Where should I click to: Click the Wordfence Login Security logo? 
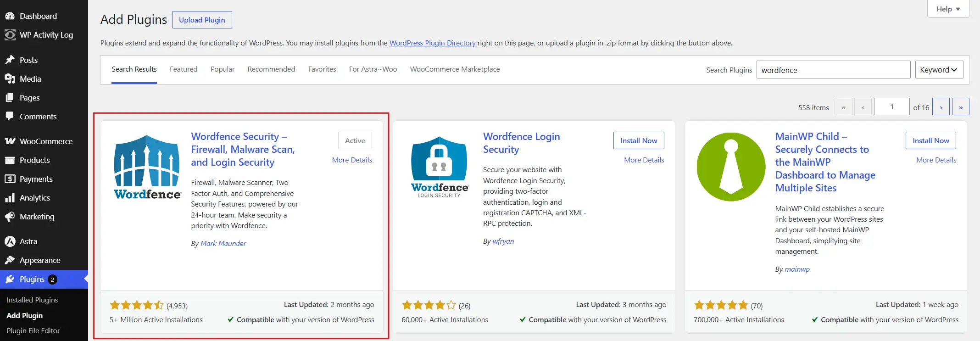(440, 167)
